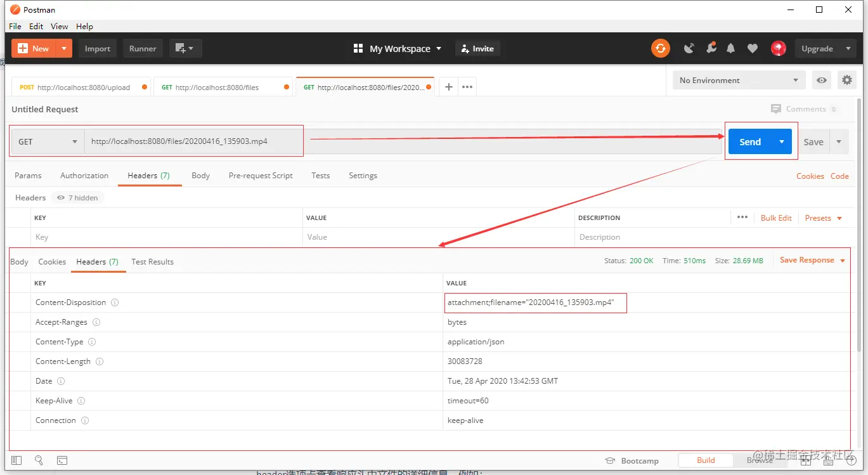Viewport: 868px width, 475px height.
Task: Open manage environments gear icon
Action: pos(847,81)
